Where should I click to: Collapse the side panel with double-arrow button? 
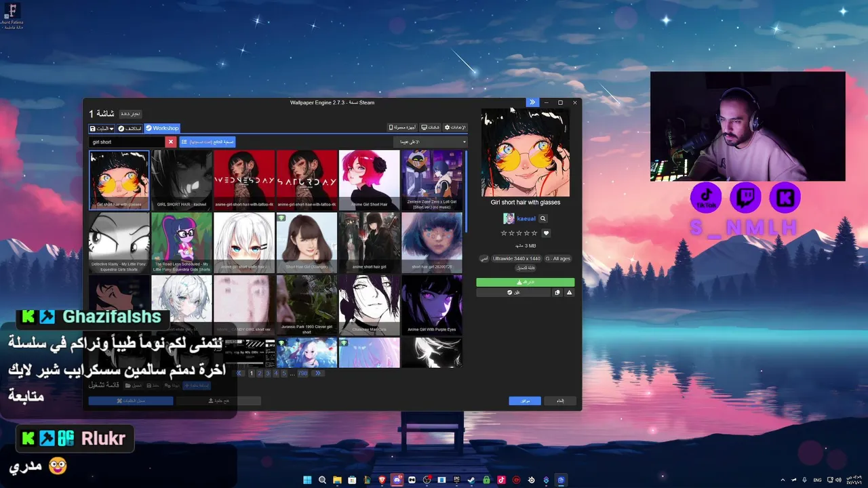click(532, 102)
